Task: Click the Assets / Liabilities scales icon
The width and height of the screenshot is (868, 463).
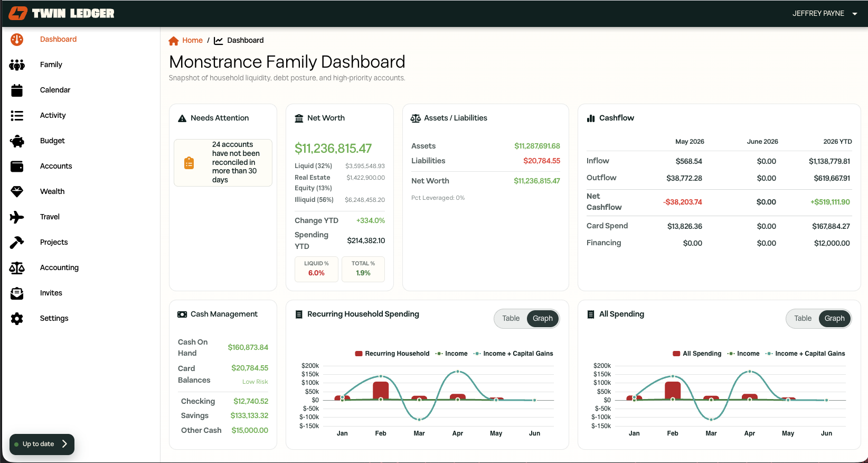Action: (x=416, y=118)
